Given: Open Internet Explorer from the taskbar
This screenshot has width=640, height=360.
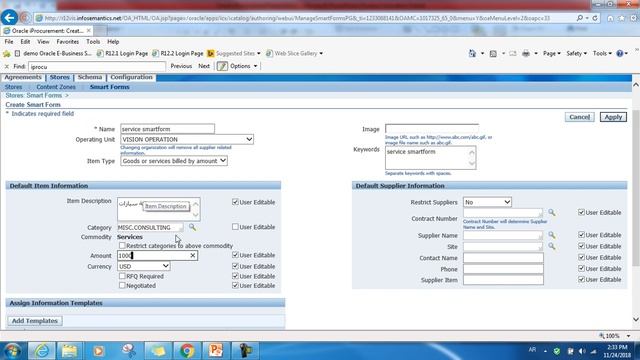Looking at the screenshot, I should click(x=42, y=351).
